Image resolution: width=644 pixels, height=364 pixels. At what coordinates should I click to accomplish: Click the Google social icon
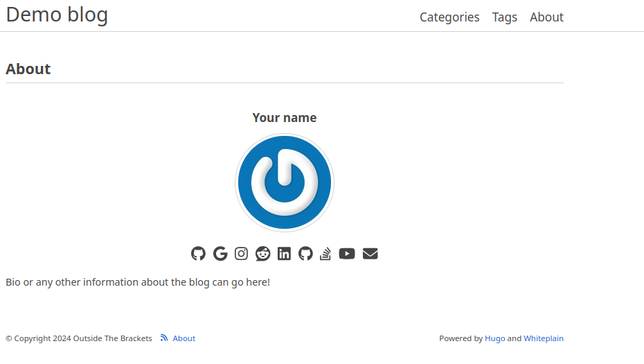[x=220, y=254]
